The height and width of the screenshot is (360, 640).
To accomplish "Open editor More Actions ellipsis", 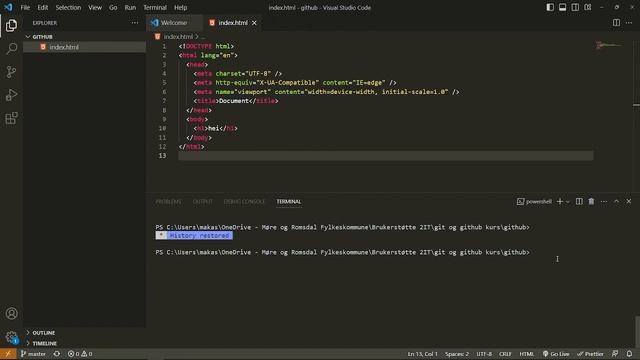I will tap(629, 23).
